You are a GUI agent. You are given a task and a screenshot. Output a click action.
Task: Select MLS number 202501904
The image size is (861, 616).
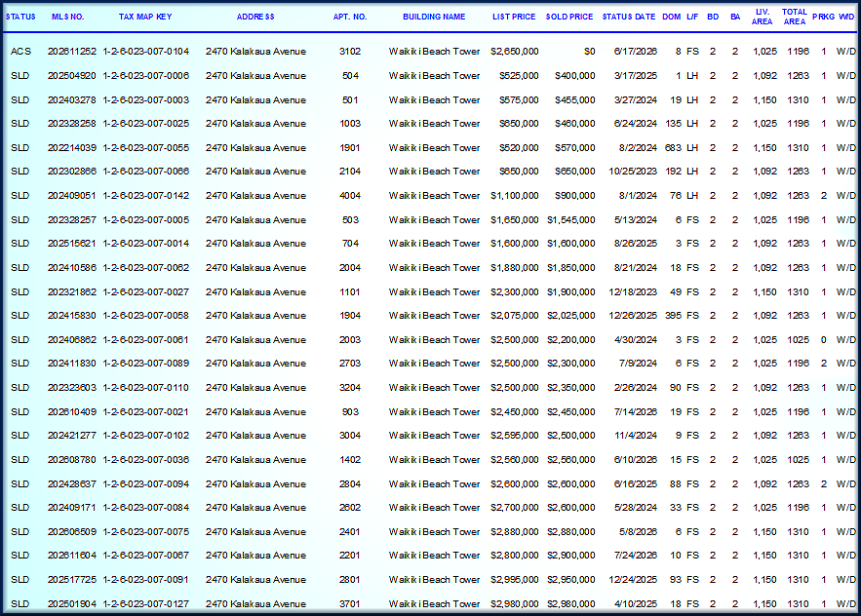[72, 604]
